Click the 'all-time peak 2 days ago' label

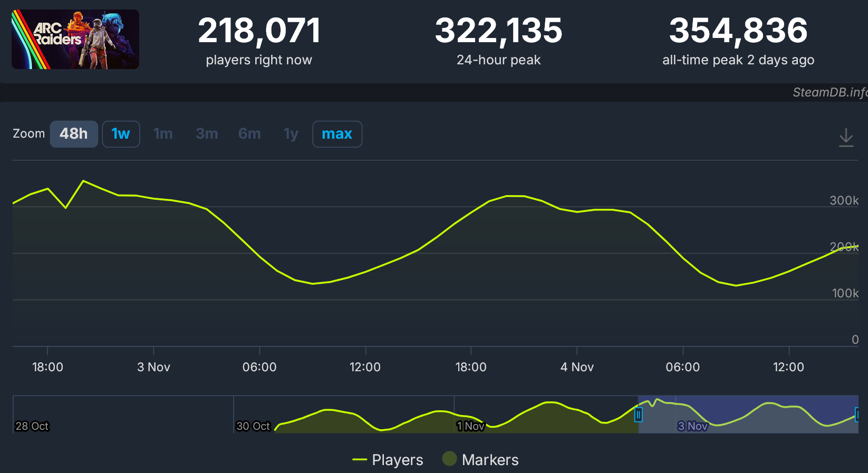[x=738, y=60]
